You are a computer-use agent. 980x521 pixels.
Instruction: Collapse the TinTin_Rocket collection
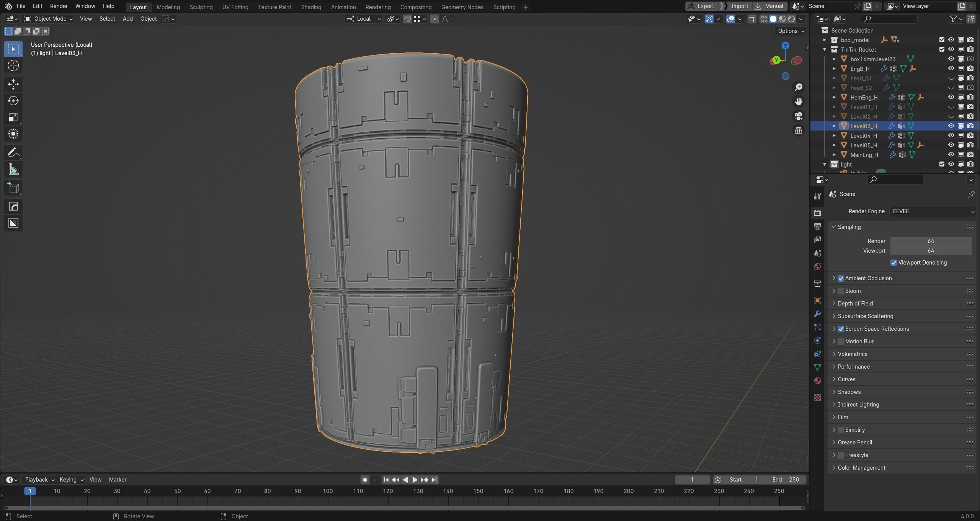click(825, 49)
